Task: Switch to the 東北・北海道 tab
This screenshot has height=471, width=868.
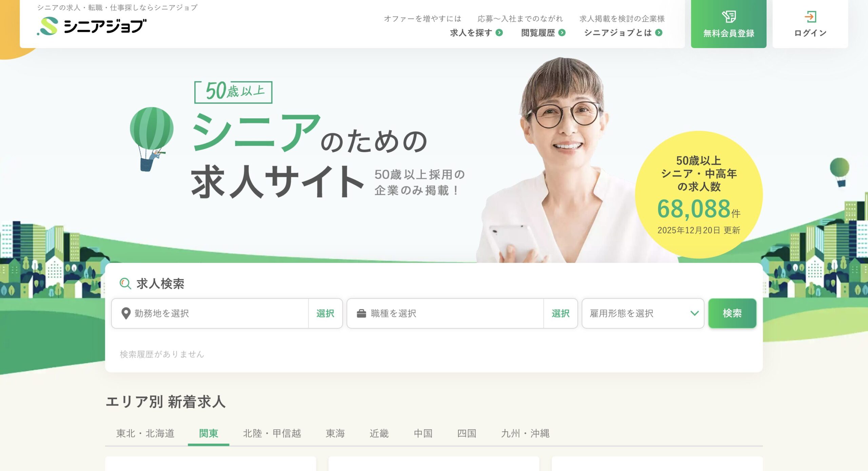Action: tap(145, 433)
